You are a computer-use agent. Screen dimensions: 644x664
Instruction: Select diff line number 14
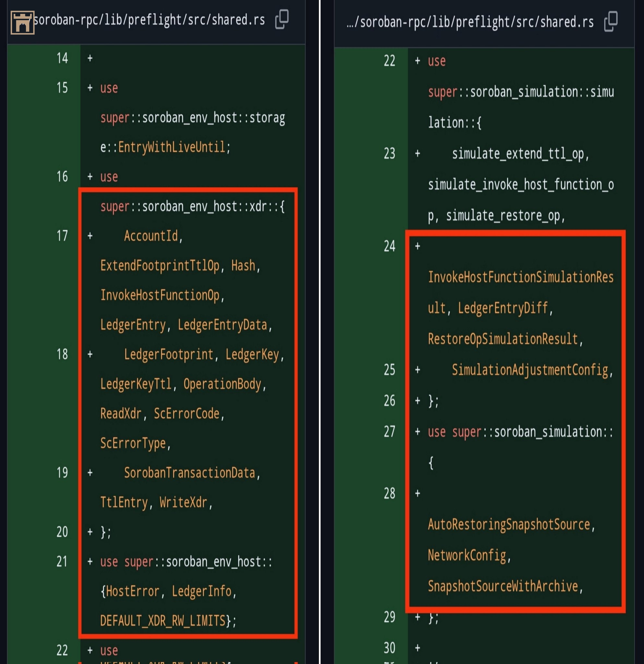62,58
